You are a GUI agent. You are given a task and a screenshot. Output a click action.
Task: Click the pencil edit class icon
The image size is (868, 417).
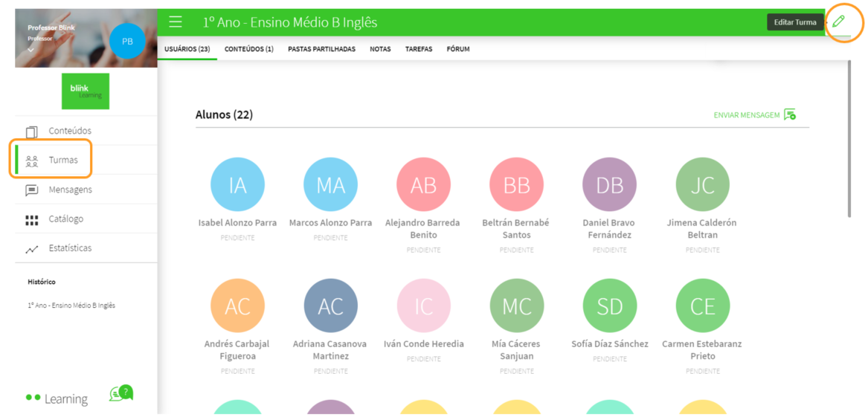point(838,22)
